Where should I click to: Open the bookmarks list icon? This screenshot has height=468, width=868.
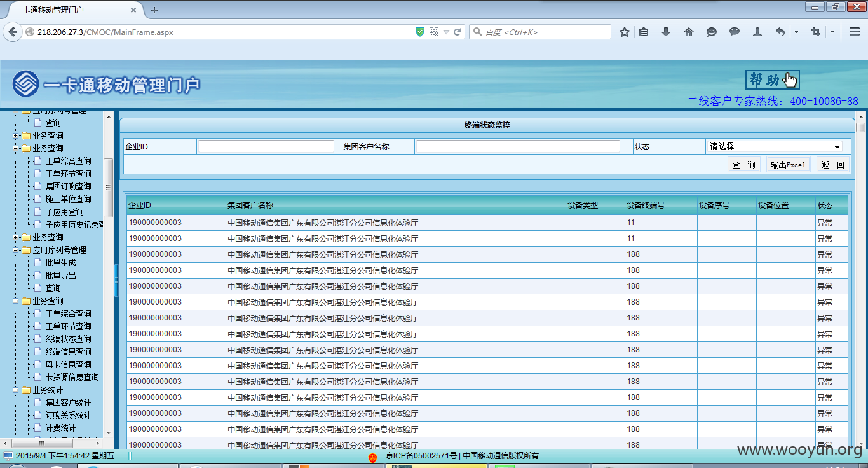coord(644,32)
